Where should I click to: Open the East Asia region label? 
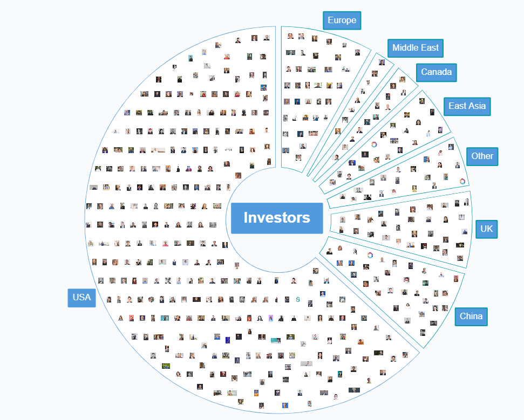[x=467, y=106]
